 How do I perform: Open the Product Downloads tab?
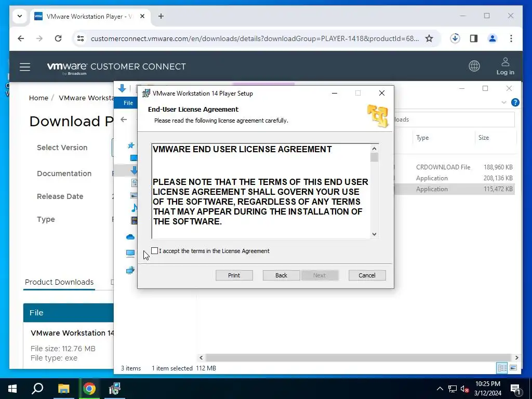pos(59,282)
